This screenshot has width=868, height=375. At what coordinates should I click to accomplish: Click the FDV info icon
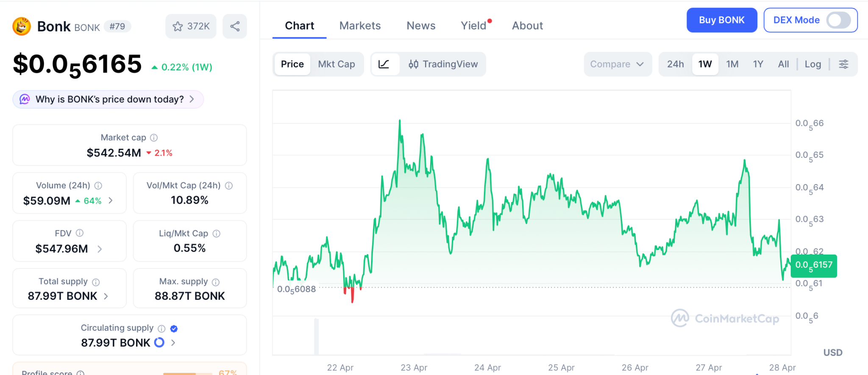pos(80,233)
